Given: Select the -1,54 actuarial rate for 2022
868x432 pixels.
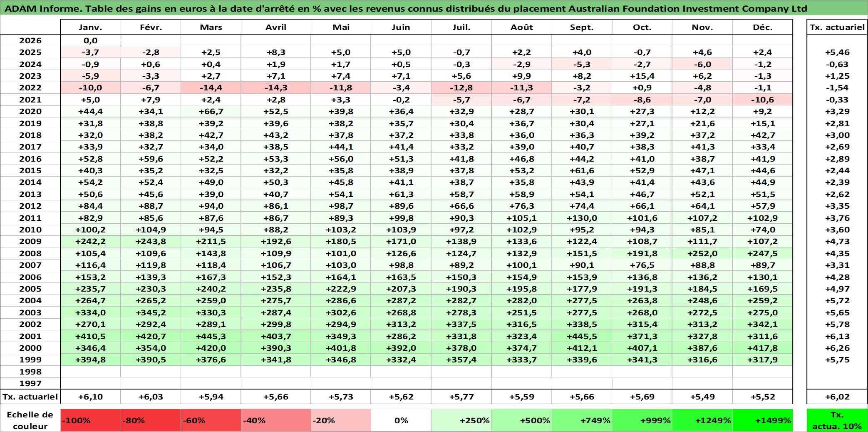Looking at the screenshot, I should click(837, 87).
